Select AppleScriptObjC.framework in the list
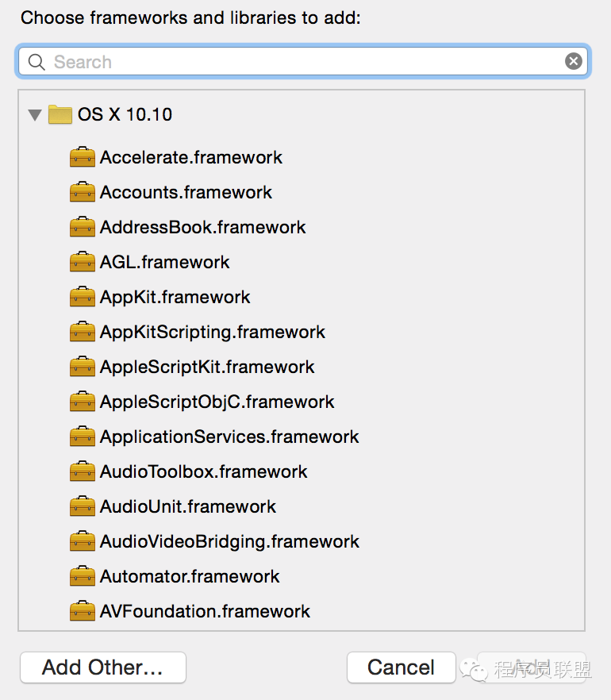 (x=217, y=402)
